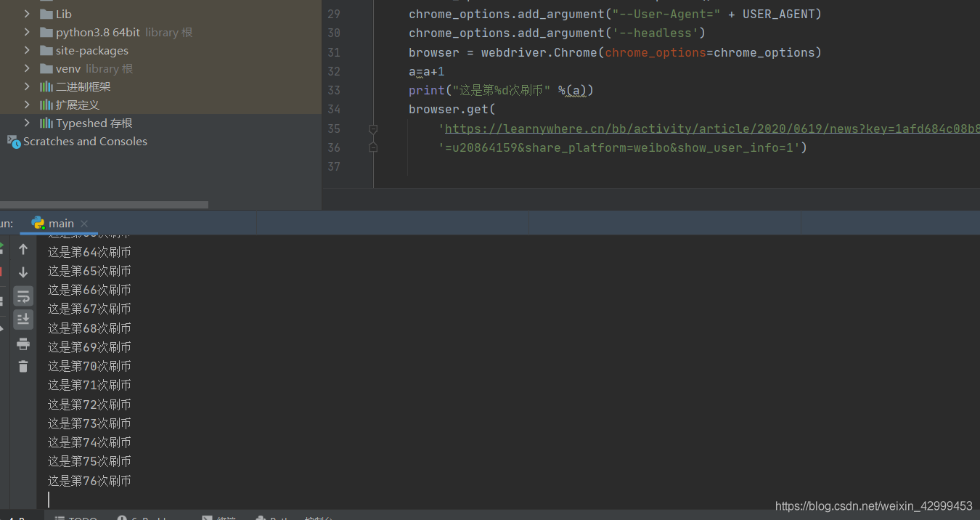Click console line 这是第70次刷币

point(89,366)
